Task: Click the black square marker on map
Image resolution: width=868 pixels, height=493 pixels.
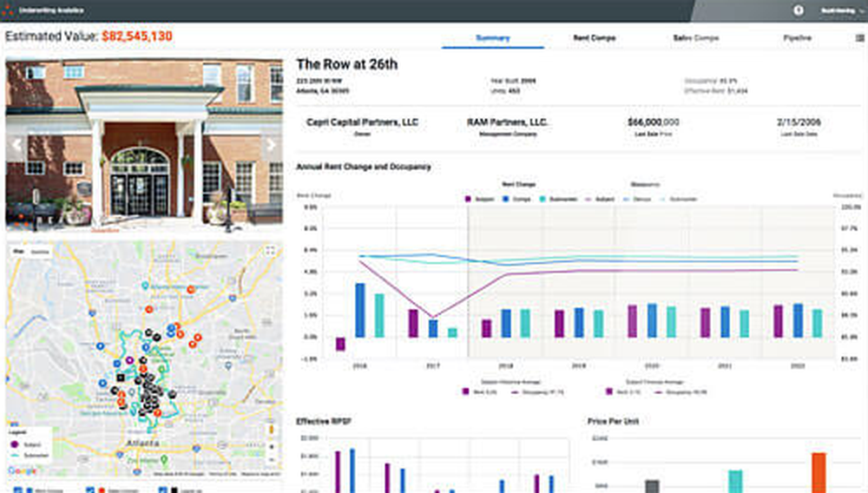Action: point(120,378)
